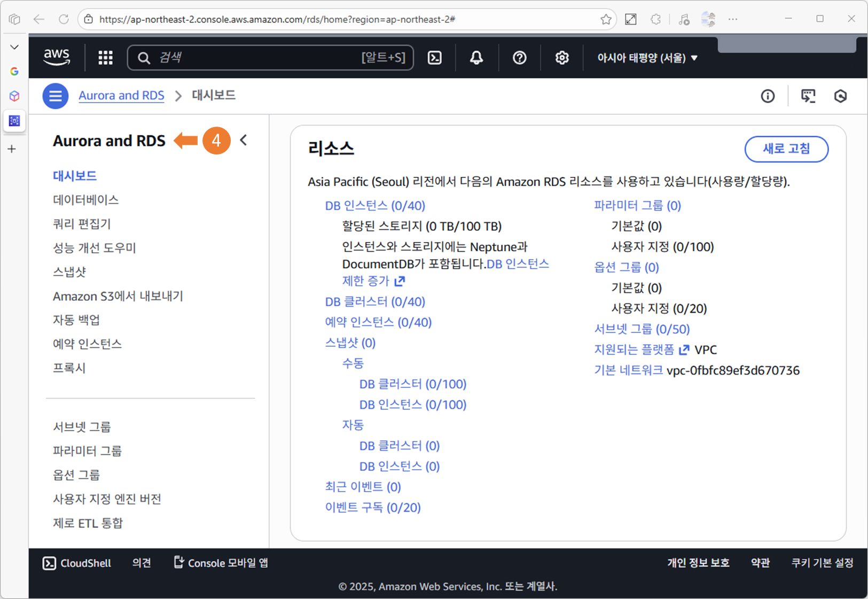The width and height of the screenshot is (868, 599).
Task: Open the DB 인스턴스 (0/40) link
Action: click(375, 206)
